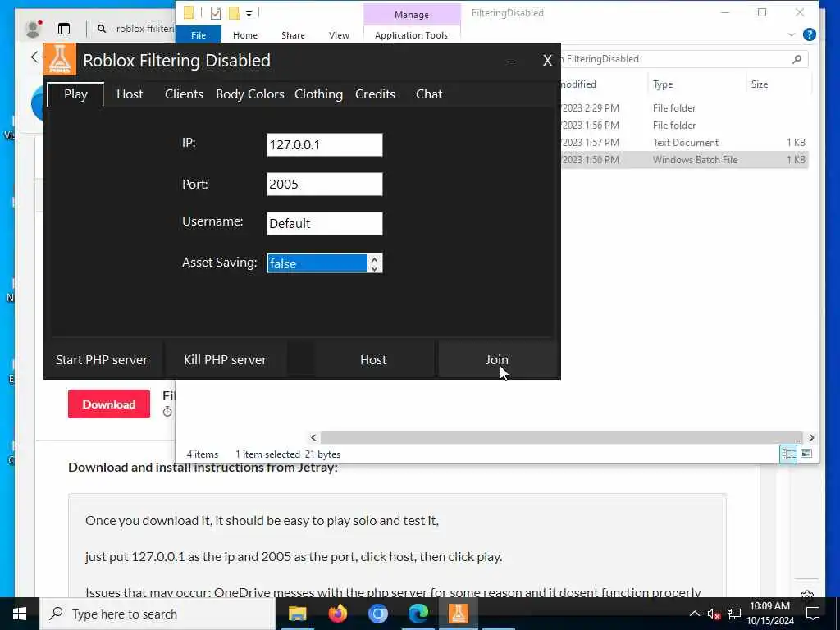This screenshot has height=630, width=840.
Task: Open the Clients tab
Action: click(184, 94)
